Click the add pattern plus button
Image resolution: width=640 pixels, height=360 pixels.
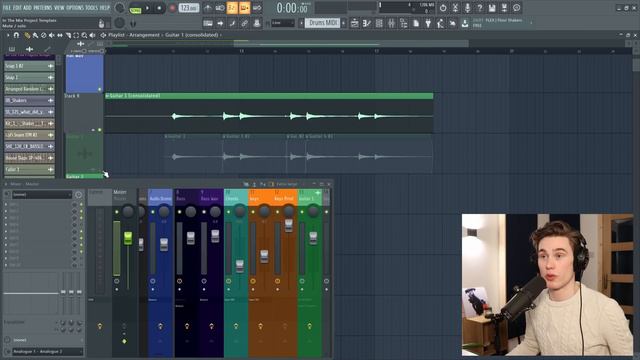pos(344,23)
